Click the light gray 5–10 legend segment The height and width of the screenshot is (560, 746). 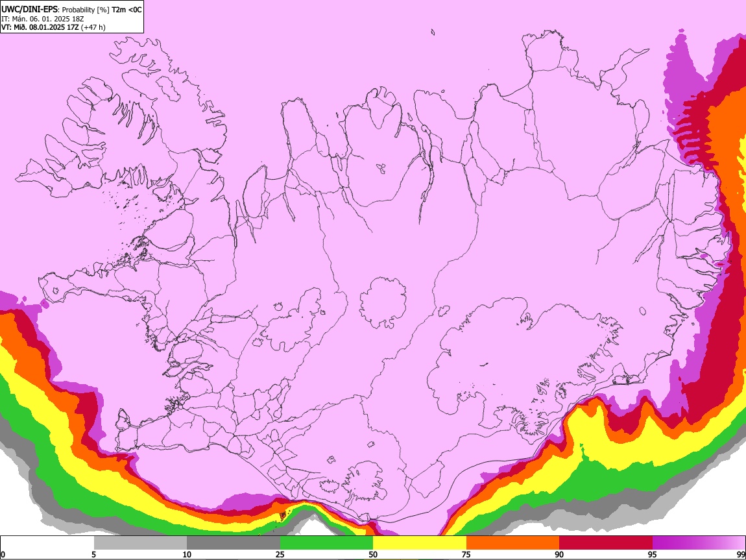tap(140, 543)
